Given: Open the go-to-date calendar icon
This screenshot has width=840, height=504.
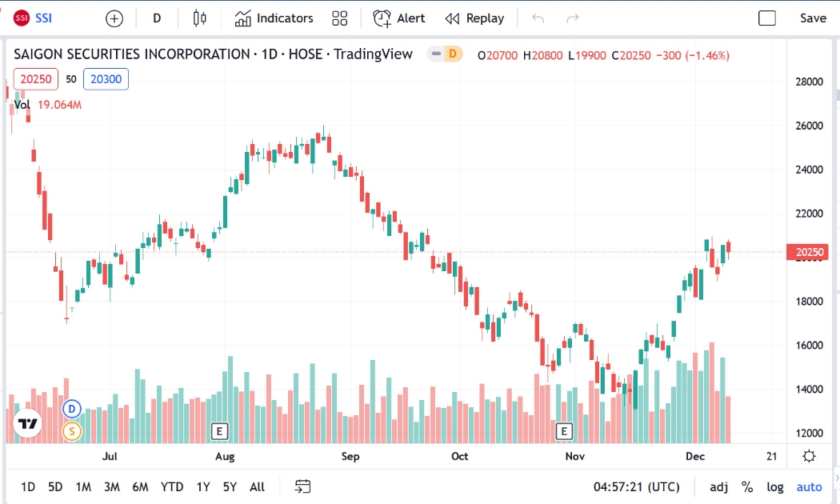Looking at the screenshot, I should pyautogui.click(x=302, y=486).
